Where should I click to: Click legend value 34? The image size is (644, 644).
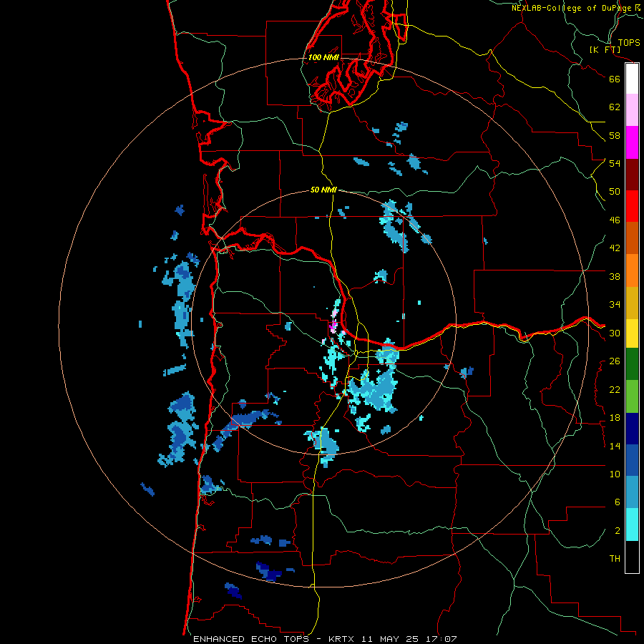tap(615, 305)
